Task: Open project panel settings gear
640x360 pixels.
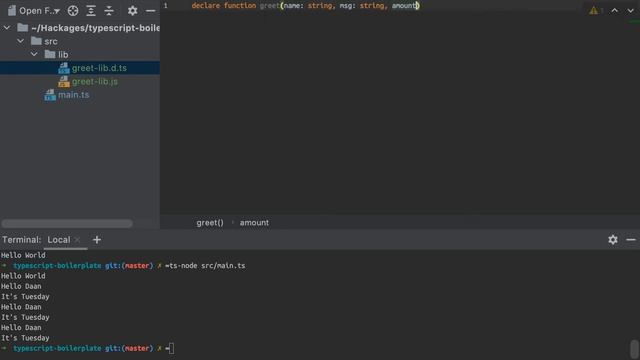Action: [133, 11]
